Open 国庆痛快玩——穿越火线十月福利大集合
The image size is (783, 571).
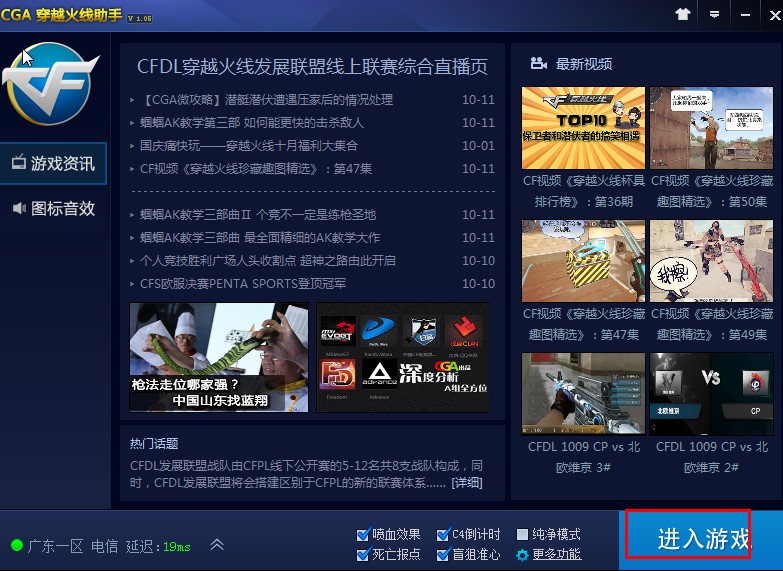pos(249,145)
